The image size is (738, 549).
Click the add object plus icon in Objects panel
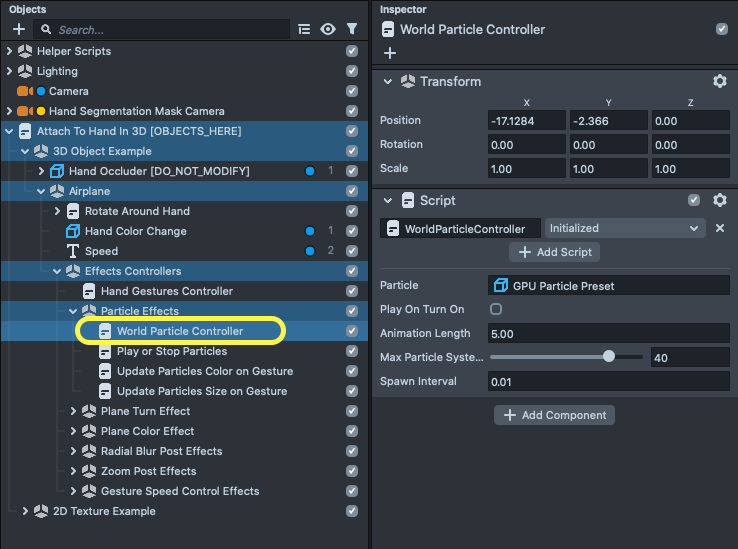18,30
